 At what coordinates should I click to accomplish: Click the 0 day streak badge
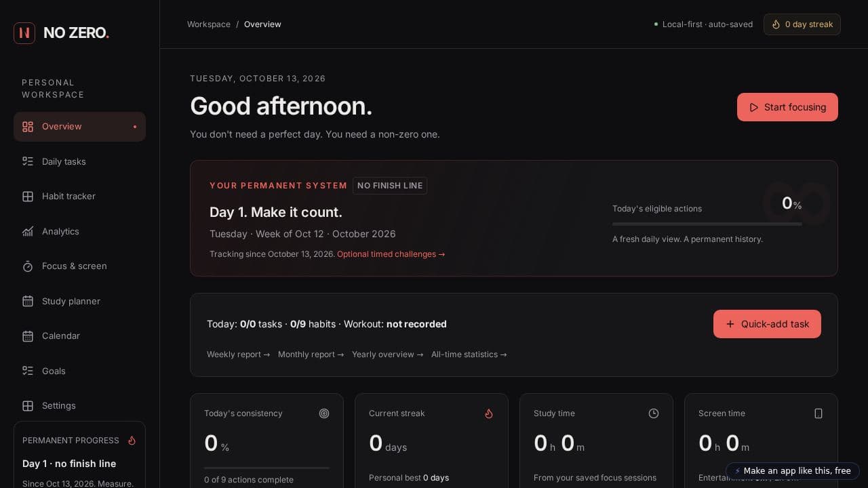click(x=802, y=24)
